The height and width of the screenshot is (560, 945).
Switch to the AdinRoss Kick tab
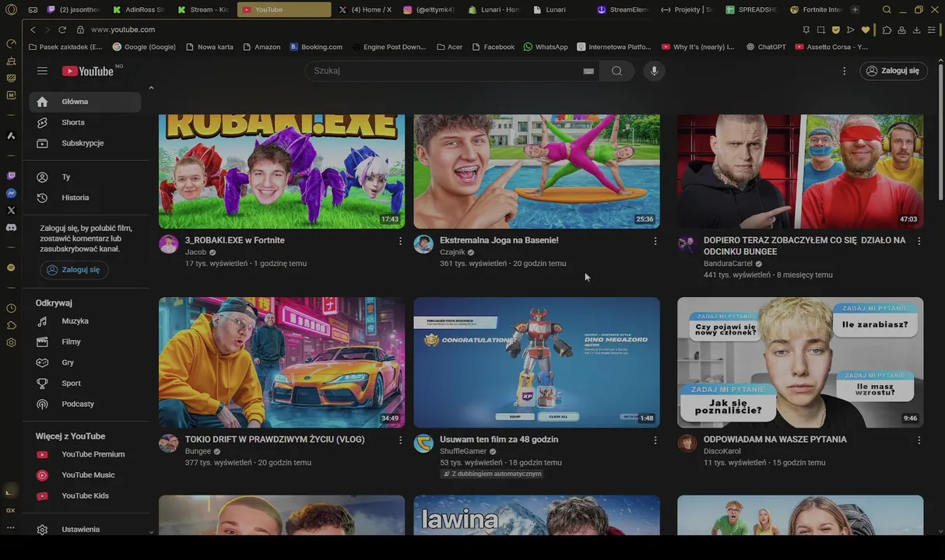point(139,9)
